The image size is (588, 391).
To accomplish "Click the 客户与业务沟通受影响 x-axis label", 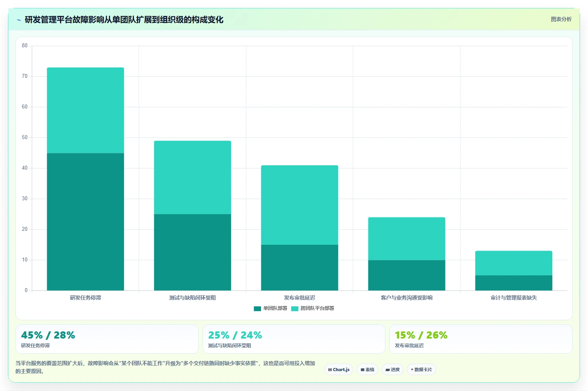I will pos(407,298).
